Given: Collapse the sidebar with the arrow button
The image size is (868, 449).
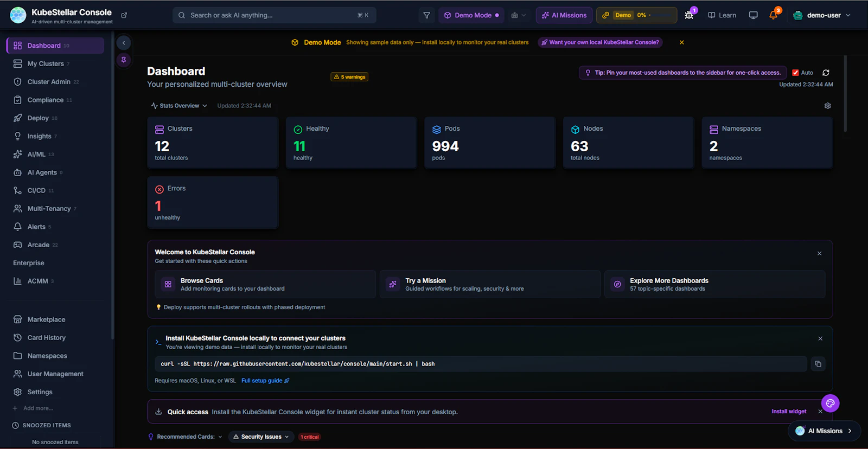Looking at the screenshot, I should [124, 43].
